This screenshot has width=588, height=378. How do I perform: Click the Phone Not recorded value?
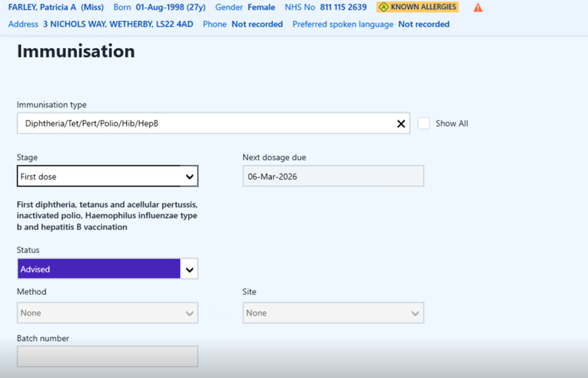(x=257, y=24)
